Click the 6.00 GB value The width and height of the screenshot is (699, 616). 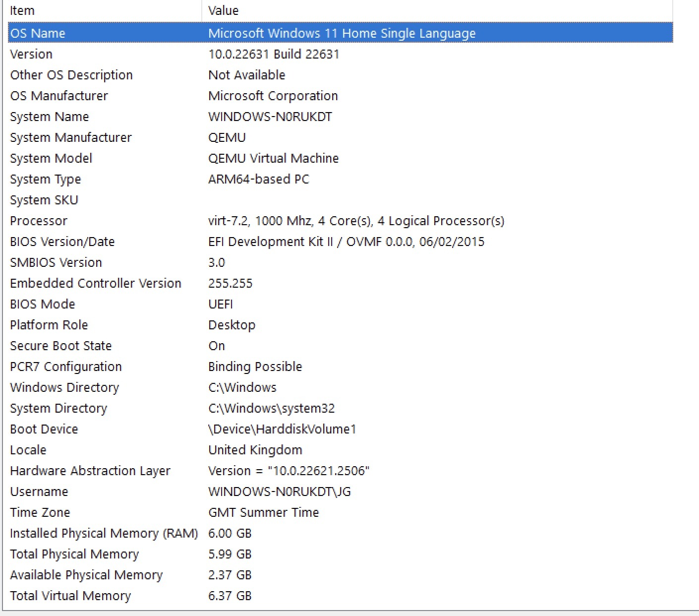tap(230, 533)
